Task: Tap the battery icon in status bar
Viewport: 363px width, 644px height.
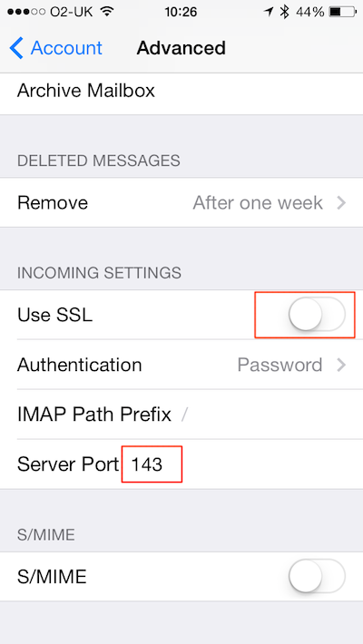Action: tap(341, 12)
